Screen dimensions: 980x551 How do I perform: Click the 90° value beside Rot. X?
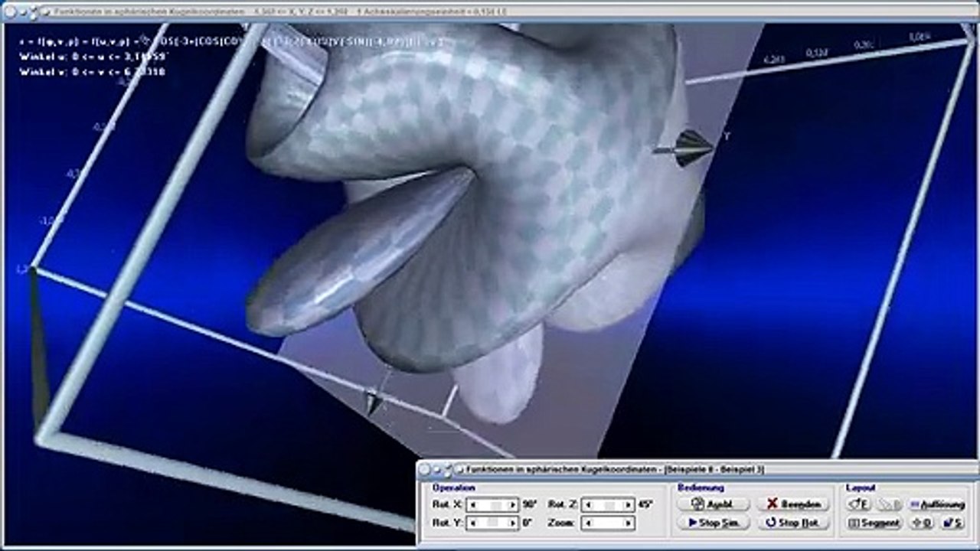(x=530, y=505)
